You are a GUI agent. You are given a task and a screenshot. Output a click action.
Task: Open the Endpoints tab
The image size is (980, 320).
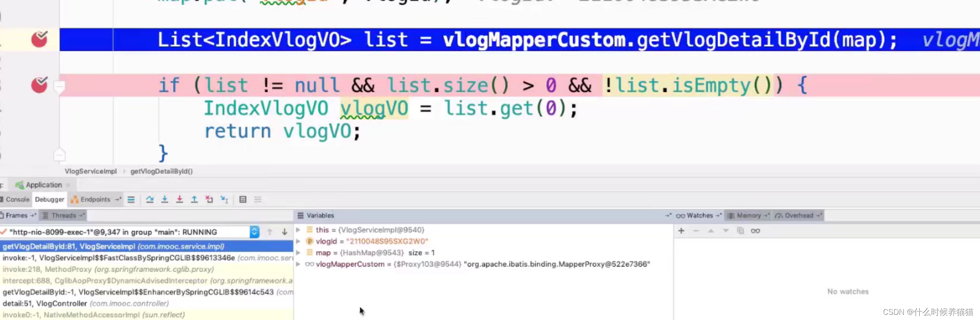[x=95, y=199]
